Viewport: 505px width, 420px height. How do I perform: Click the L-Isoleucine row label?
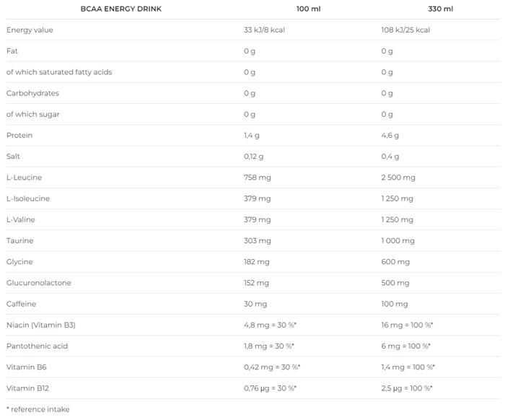28,198
